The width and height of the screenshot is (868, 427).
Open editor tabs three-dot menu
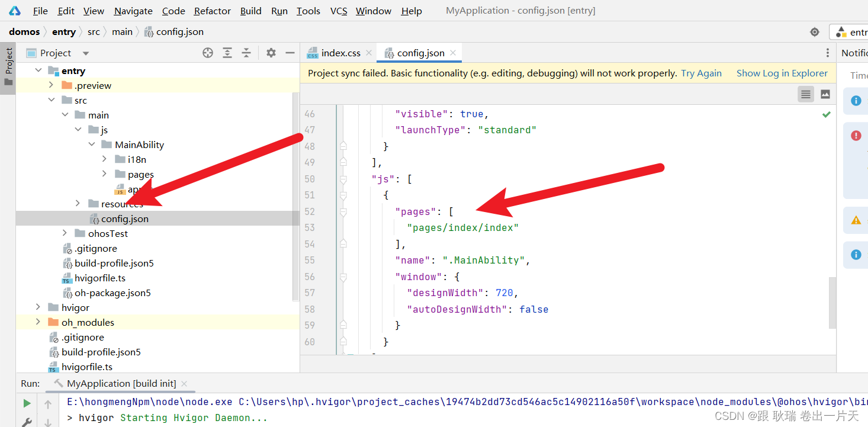coord(828,53)
